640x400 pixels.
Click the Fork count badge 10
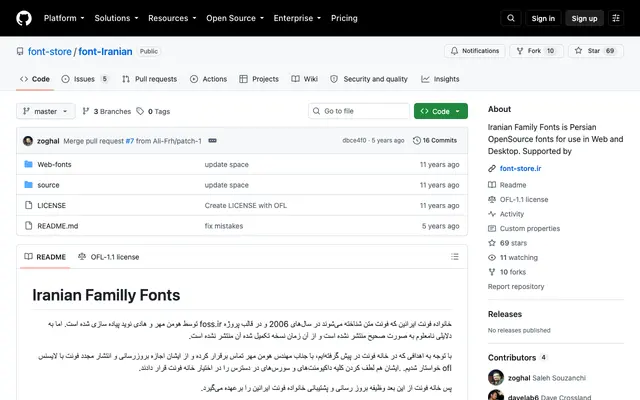click(551, 51)
